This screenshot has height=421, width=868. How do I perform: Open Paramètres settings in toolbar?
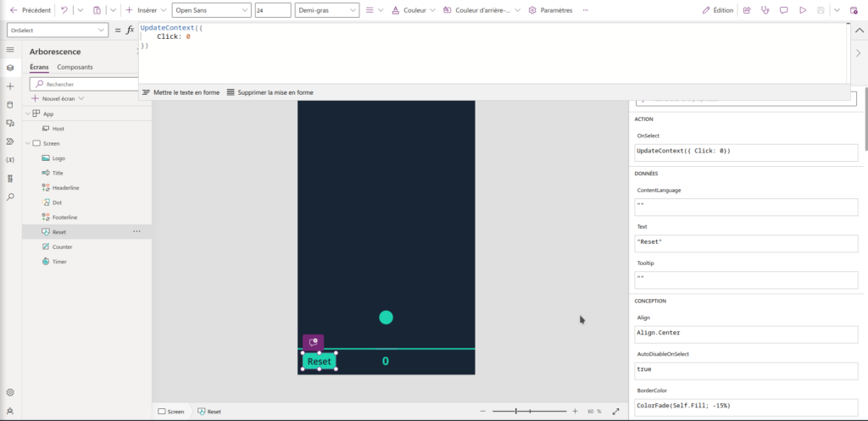point(550,10)
